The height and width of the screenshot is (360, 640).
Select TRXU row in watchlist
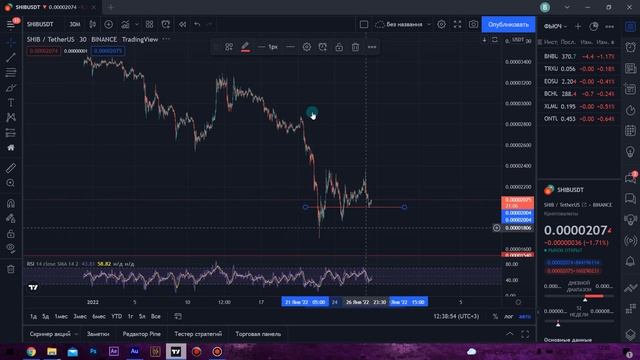[579, 69]
